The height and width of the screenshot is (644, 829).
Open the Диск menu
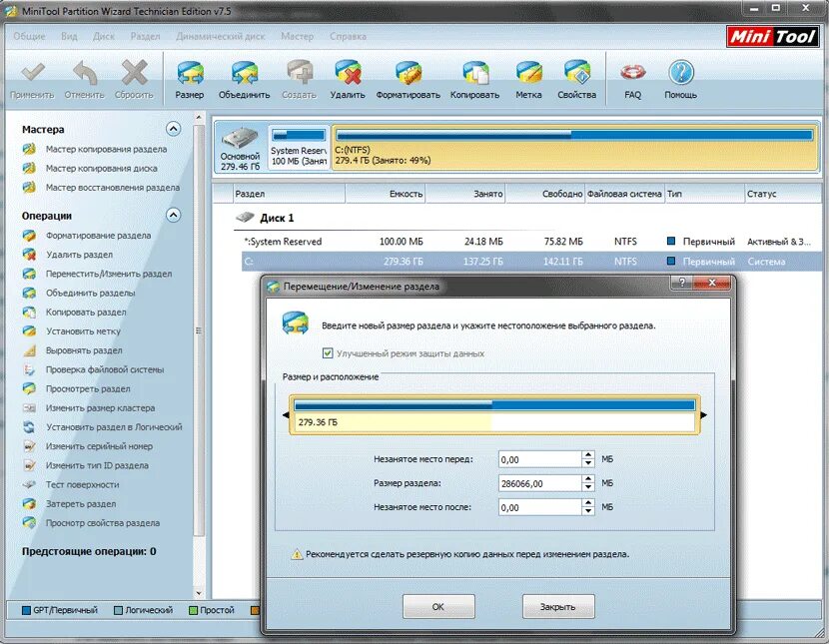[x=104, y=37]
